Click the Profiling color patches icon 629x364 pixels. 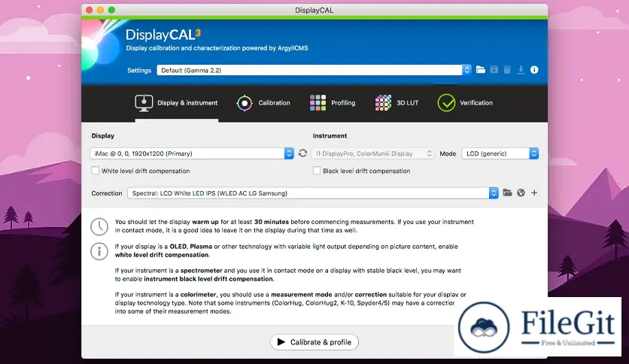click(318, 103)
